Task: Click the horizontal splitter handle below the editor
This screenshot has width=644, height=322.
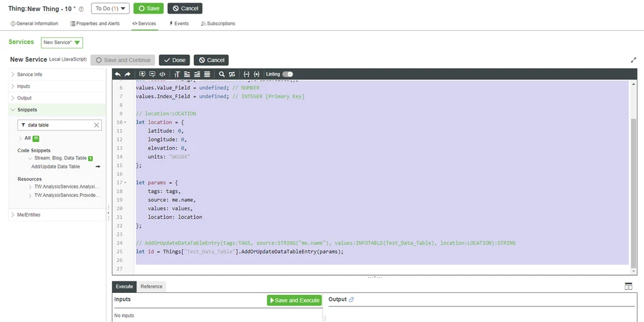Action: 375,277
